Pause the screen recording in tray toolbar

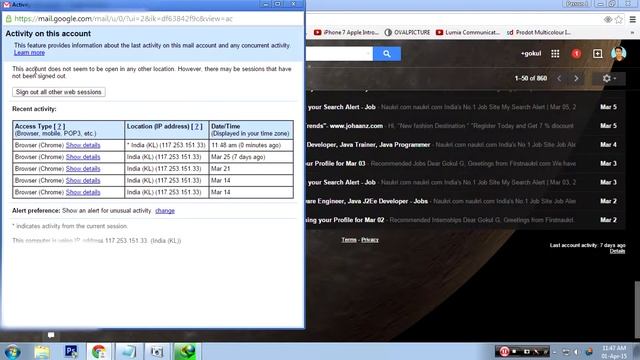click(504, 351)
